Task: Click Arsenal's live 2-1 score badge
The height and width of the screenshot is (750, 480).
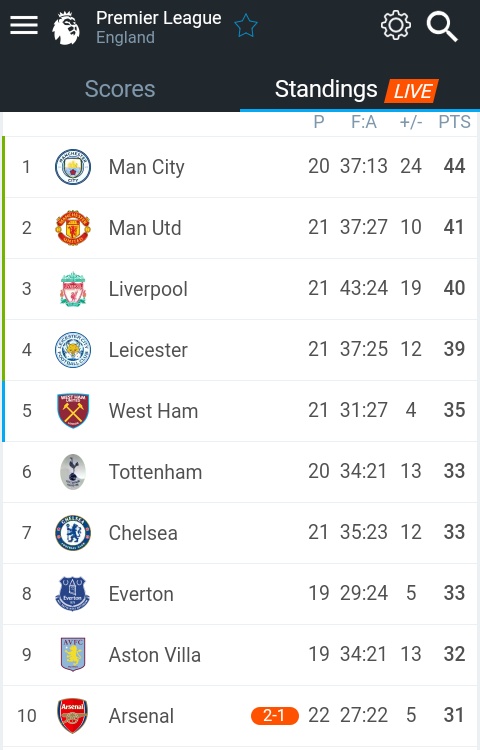Action: (x=274, y=716)
